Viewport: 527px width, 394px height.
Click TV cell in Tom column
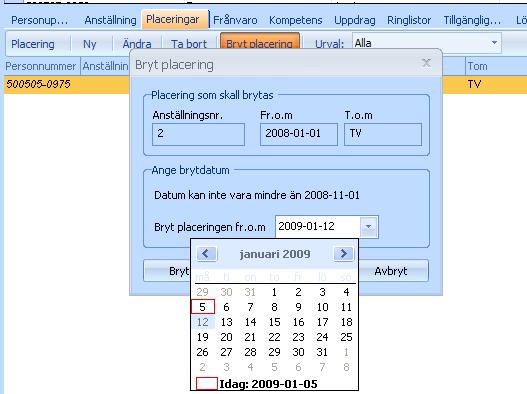(x=474, y=84)
